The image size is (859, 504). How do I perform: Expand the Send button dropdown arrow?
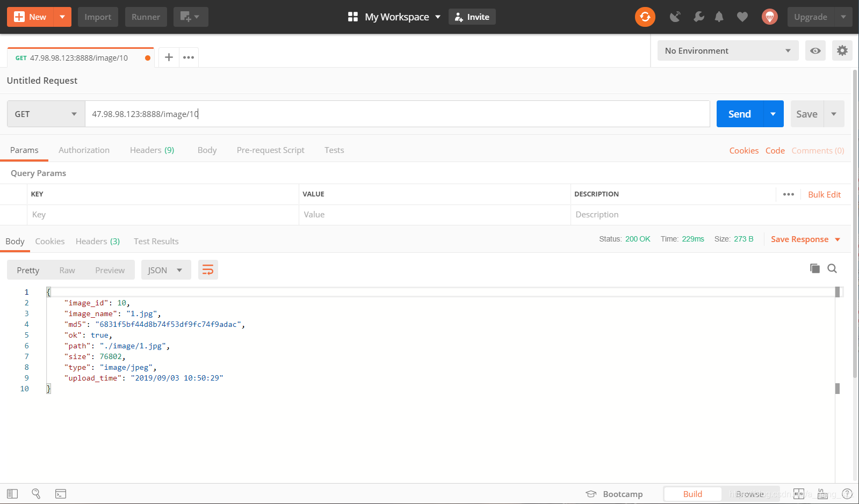pyautogui.click(x=773, y=114)
